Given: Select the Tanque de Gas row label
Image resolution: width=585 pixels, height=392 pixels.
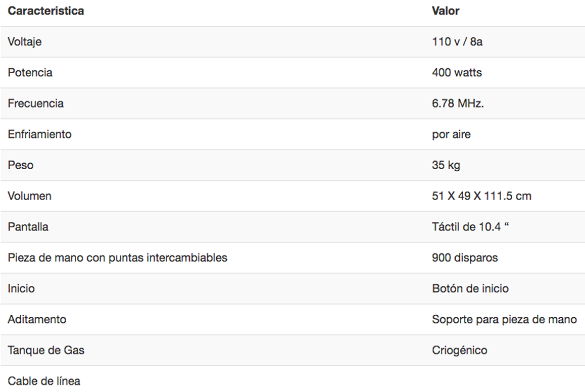Looking at the screenshot, I should coord(46,350).
